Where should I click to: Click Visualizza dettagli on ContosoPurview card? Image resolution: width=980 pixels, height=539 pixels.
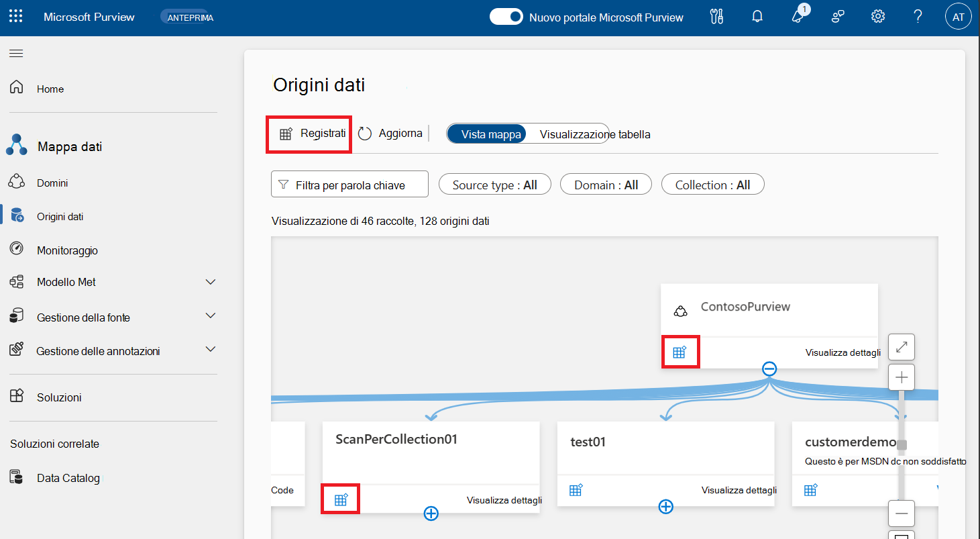(842, 352)
